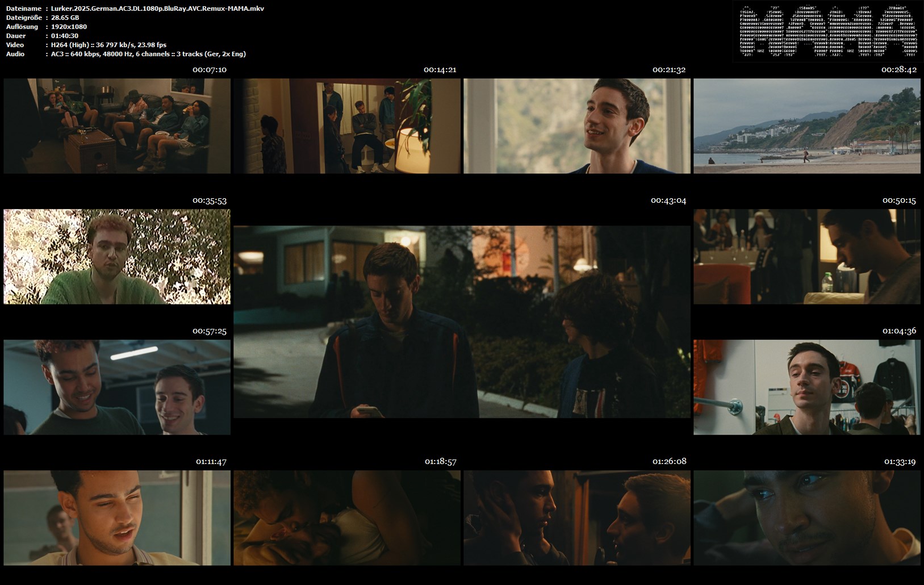Click the filename Lurker.2025.German...MAMA.mkv text
The height and width of the screenshot is (585, 924).
(157, 9)
